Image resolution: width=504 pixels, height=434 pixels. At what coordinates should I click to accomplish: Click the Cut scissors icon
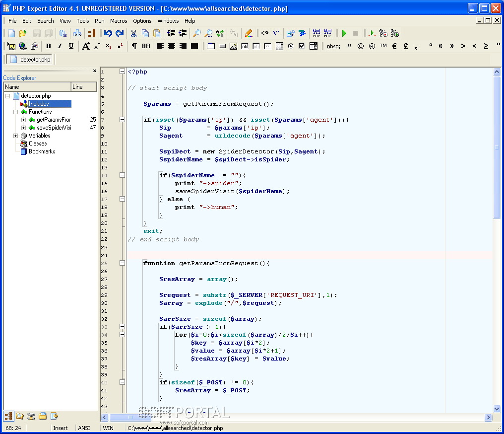[x=134, y=33]
